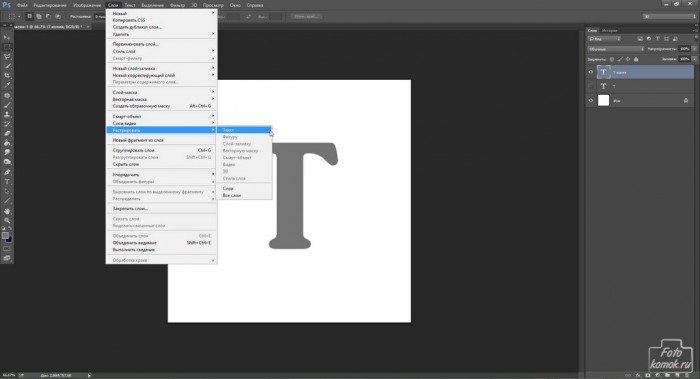
Task: Click the feather 'Растушевка' input field
Action: (100, 17)
